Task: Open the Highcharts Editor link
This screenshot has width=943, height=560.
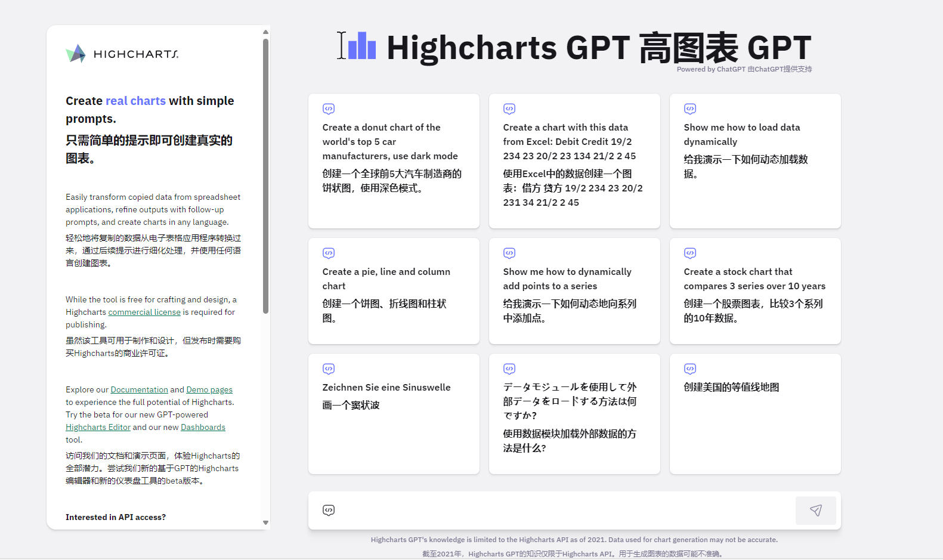Action: 98,427
